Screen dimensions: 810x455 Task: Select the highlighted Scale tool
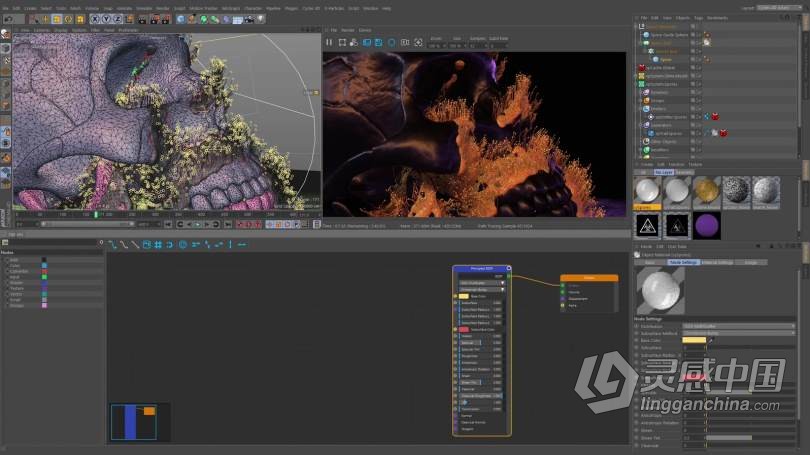coord(57,19)
